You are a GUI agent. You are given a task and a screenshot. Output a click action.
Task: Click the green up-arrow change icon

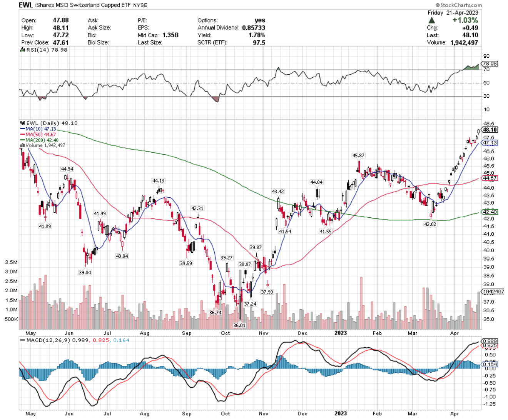pyautogui.click(x=431, y=20)
